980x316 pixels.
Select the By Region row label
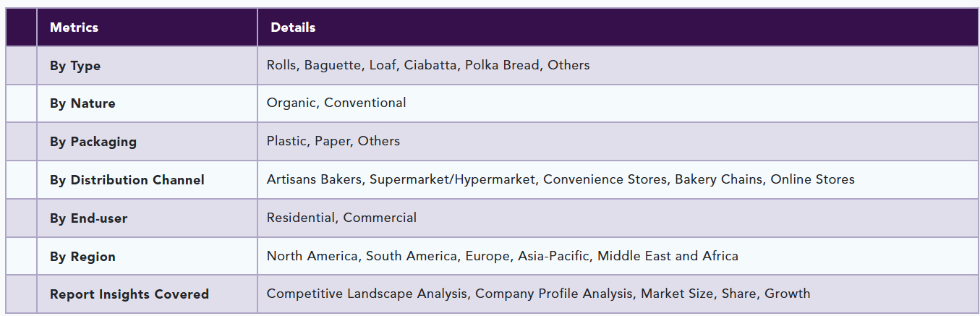[82, 257]
